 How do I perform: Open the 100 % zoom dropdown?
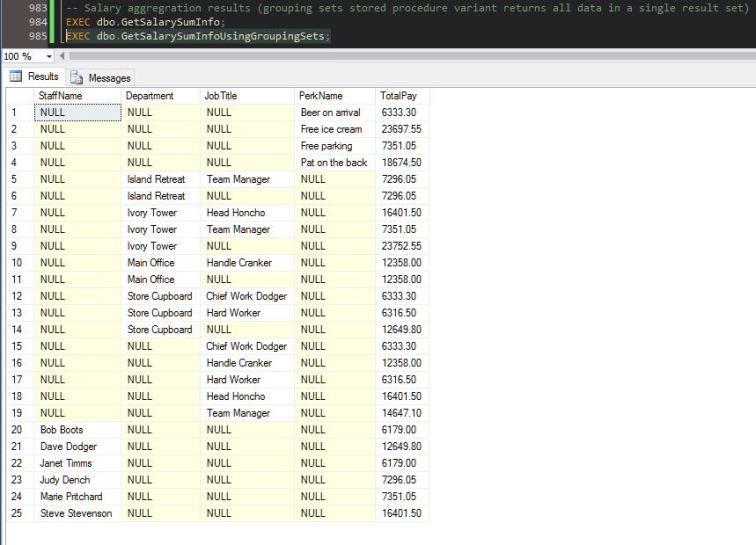(x=49, y=56)
